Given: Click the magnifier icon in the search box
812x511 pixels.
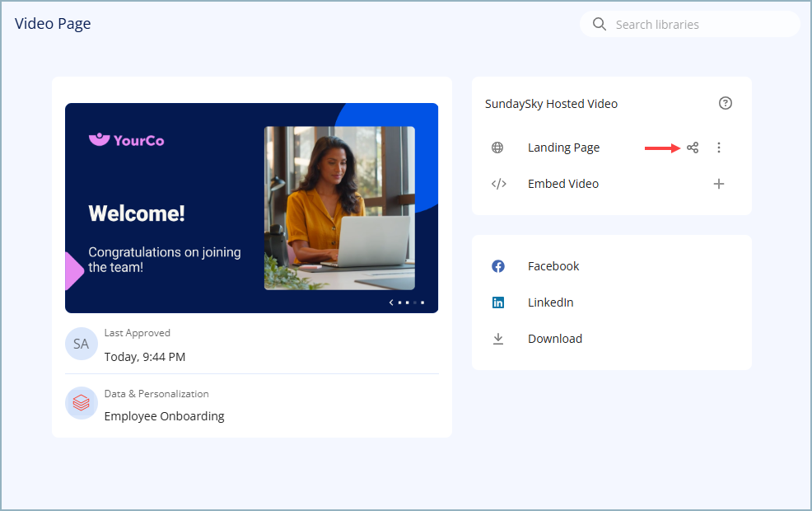Looking at the screenshot, I should 600,25.
